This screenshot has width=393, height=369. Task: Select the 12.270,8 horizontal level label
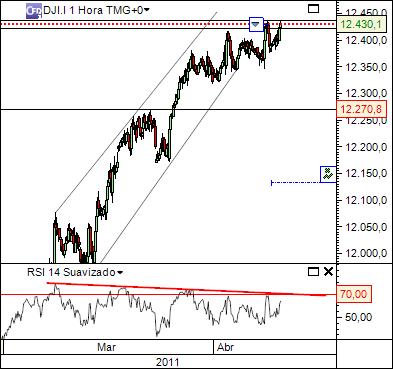pyautogui.click(x=362, y=109)
